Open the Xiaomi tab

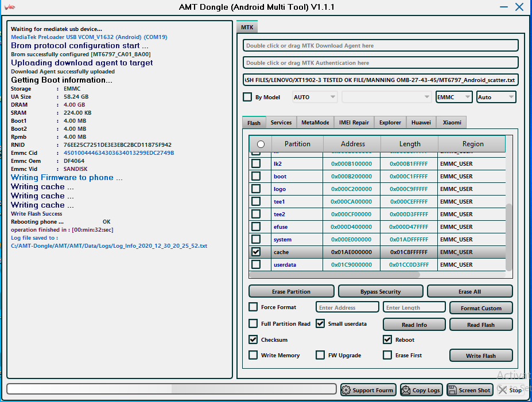click(x=452, y=122)
